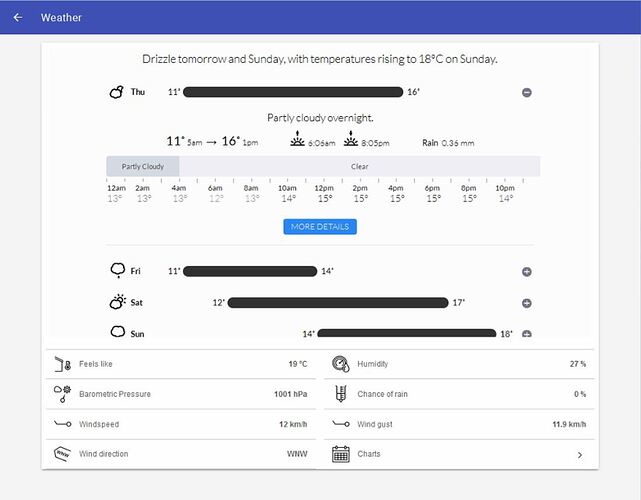Click the sunrise 6:05am icon
Screen dimensions: 641x500
coord(298,140)
